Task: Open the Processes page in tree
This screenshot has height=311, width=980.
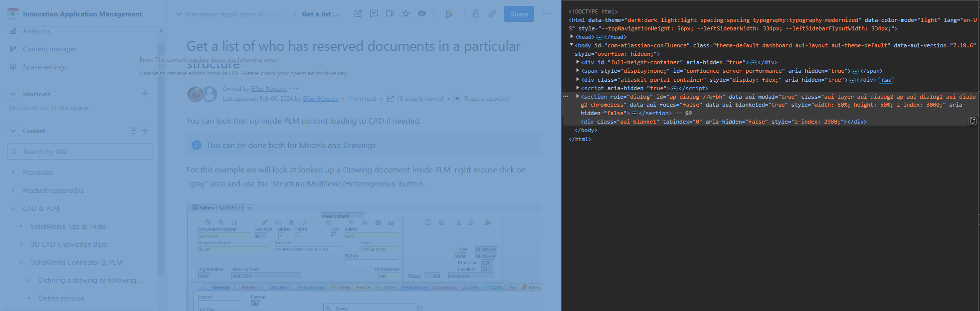Action: tap(38, 172)
